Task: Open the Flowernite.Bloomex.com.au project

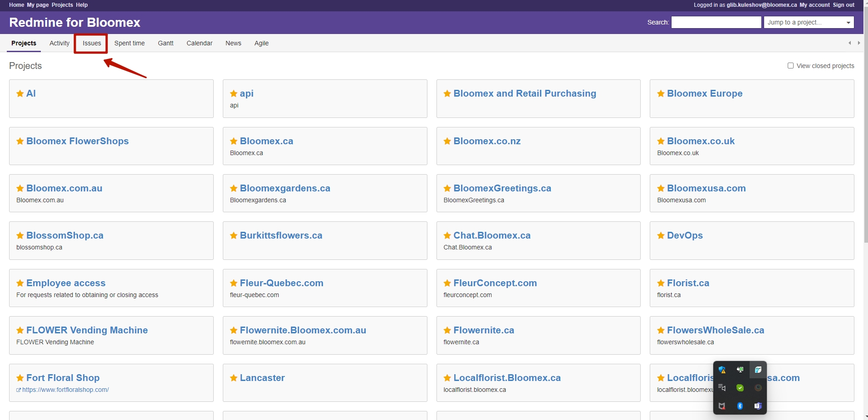Action: click(x=303, y=330)
